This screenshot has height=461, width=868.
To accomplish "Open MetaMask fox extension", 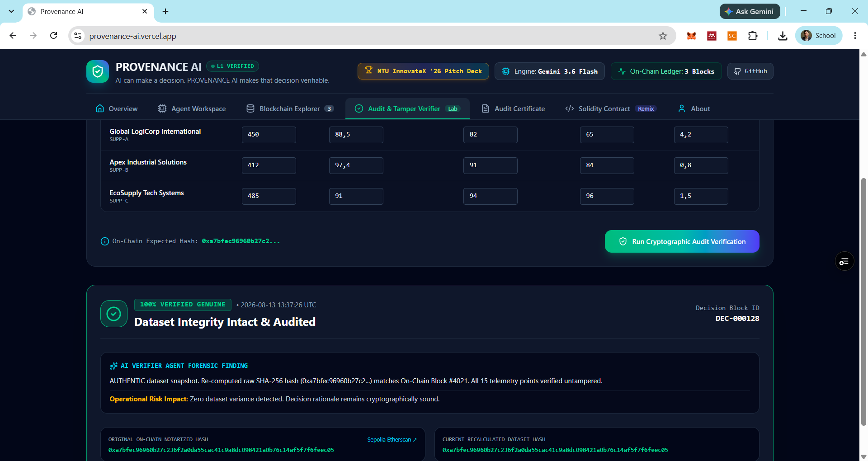I will pyautogui.click(x=691, y=36).
